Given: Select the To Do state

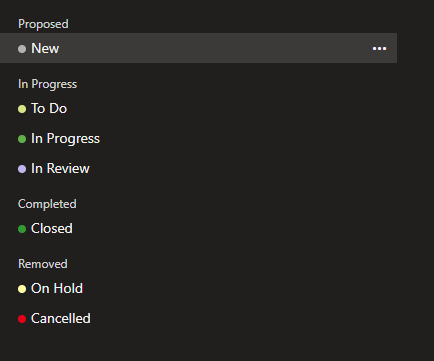Looking at the screenshot, I should 49,108.
